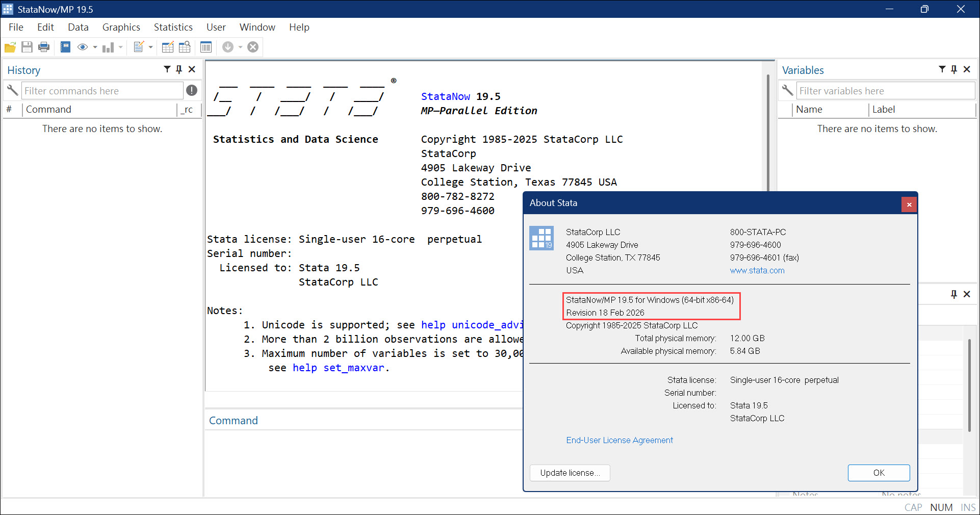Click the StataNow/MP 19.5 title bar icon

click(8, 9)
